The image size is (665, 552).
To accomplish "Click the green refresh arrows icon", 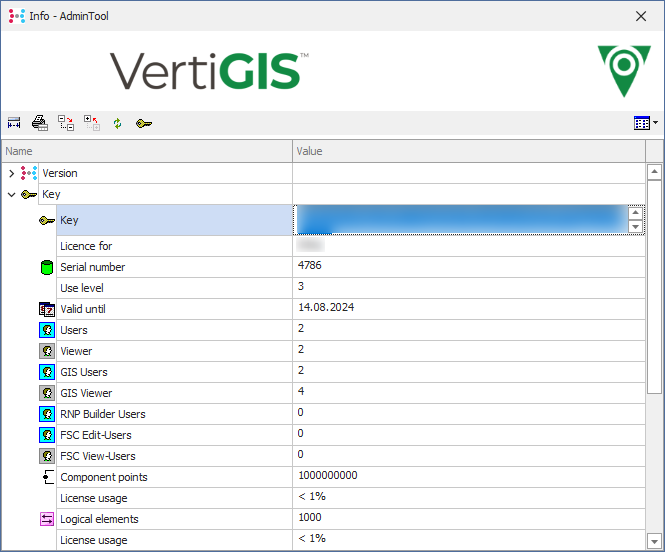I will [x=117, y=123].
